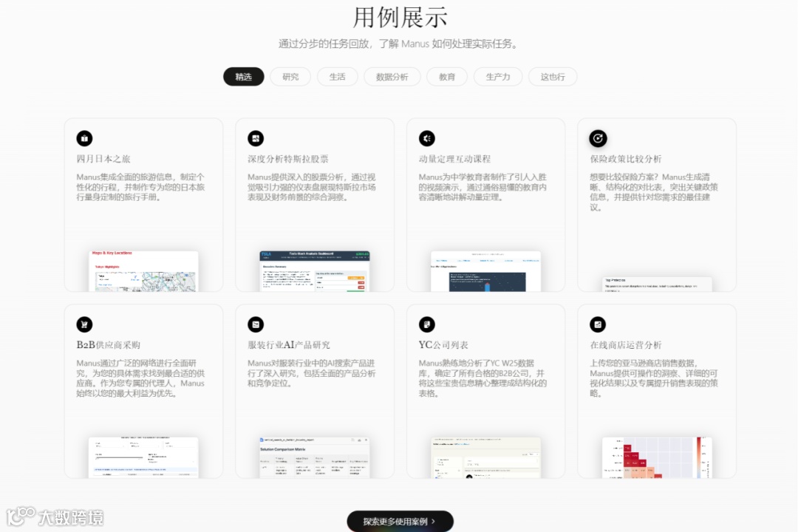
Task: Select the 这也行 tab
Action: tap(553, 76)
